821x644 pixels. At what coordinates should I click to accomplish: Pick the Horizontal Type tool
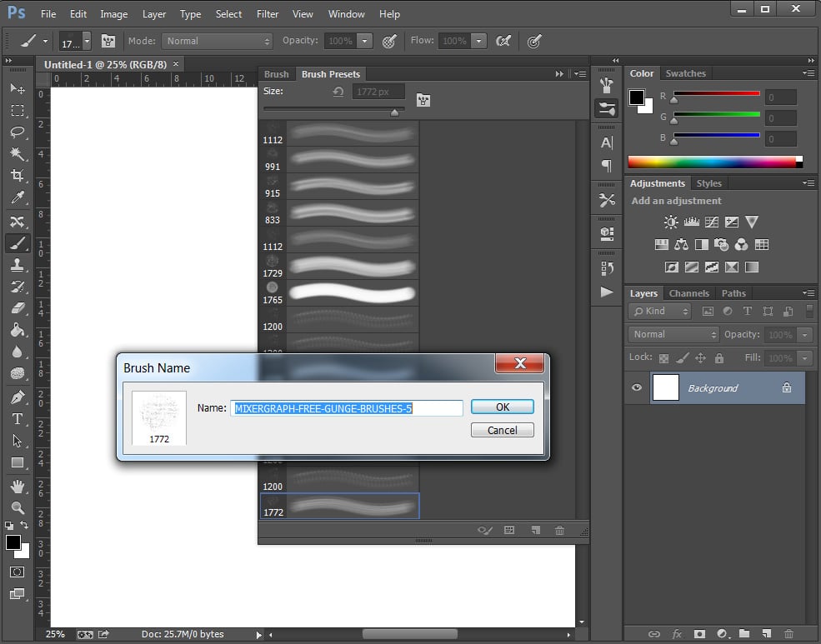click(x=18, y=419)
